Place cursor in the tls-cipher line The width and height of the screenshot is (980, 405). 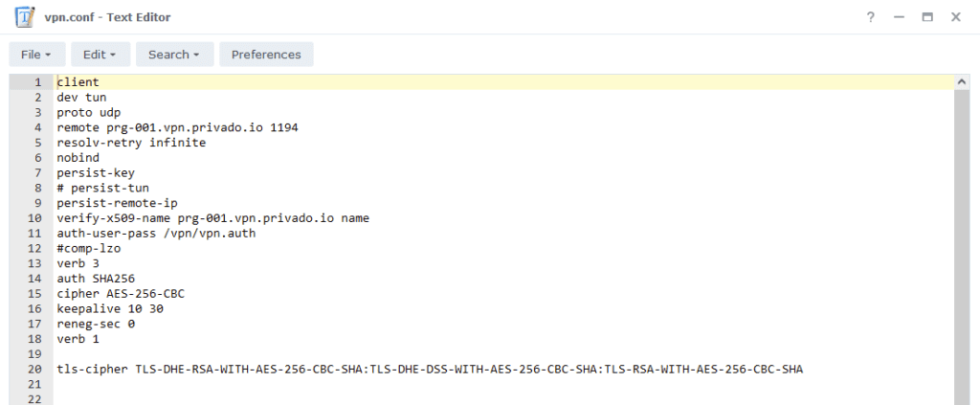[x=430, y=370]
